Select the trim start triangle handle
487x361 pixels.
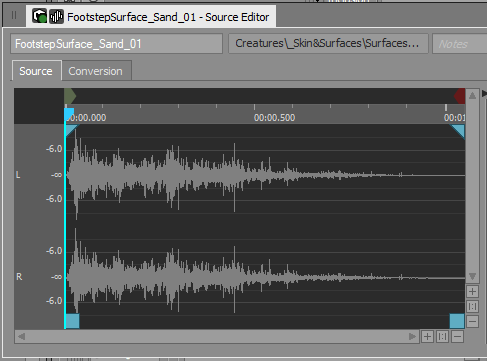(71, 130)
